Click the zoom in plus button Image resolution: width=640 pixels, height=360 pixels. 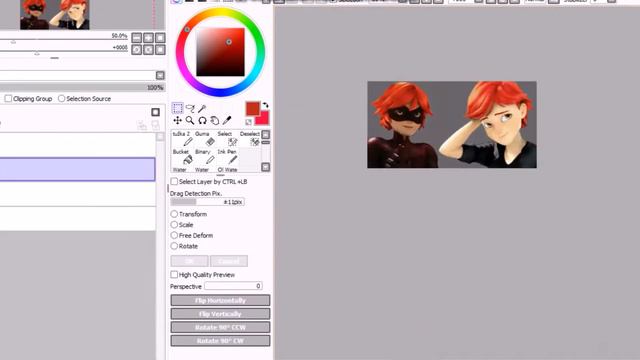[x=149, y=38]
